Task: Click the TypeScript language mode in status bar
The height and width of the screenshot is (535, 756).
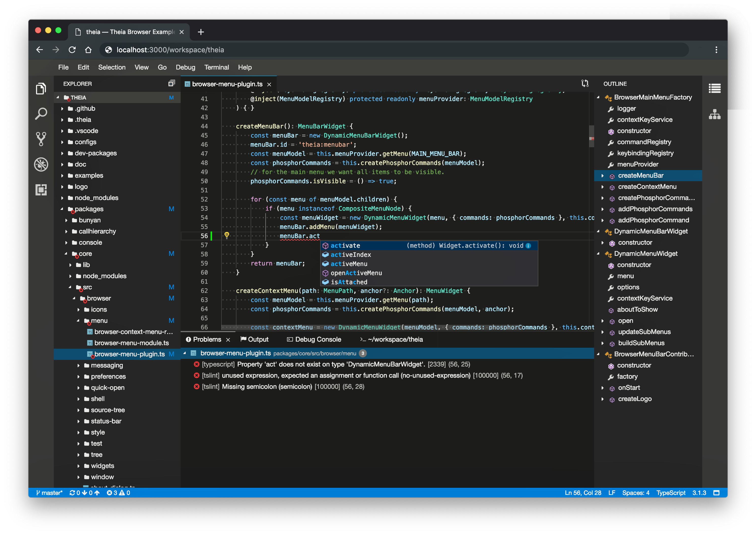Action: point(671,493)
